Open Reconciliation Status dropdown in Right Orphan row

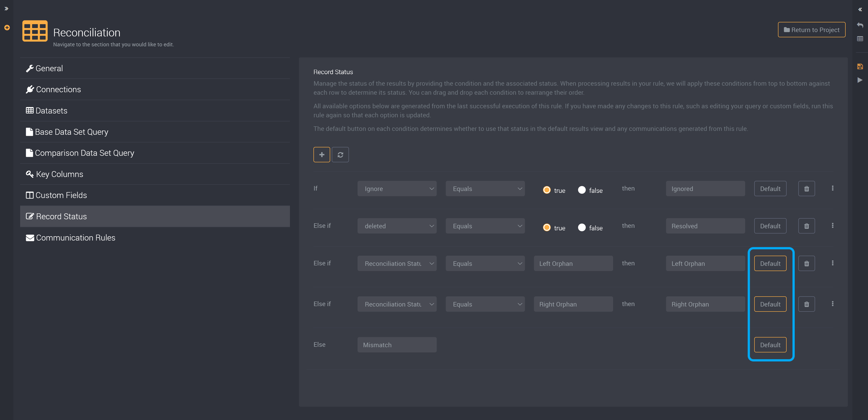(x=397, y=304)
